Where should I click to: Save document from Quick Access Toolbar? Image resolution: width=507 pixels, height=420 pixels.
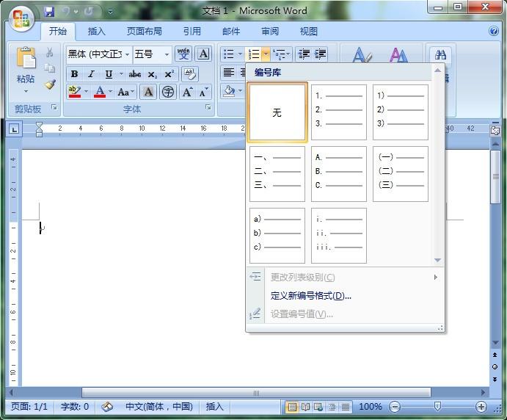point(49,12)
